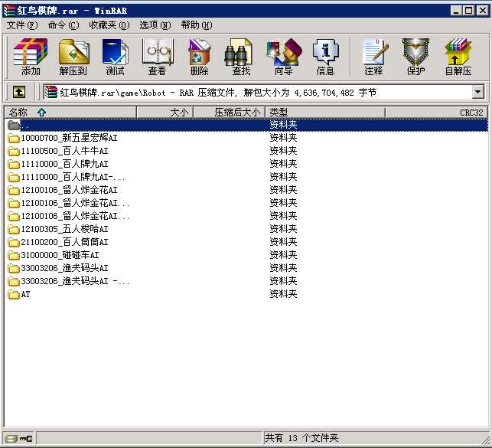
Task: Open the 文件(F) menu
Action: tap(22, 25)
